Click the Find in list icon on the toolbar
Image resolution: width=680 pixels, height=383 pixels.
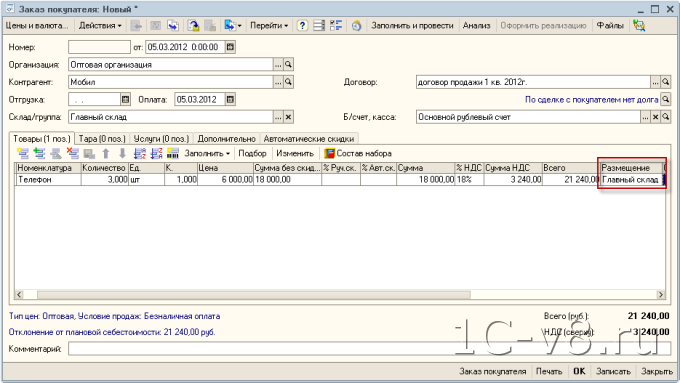[x=136, y=26]
